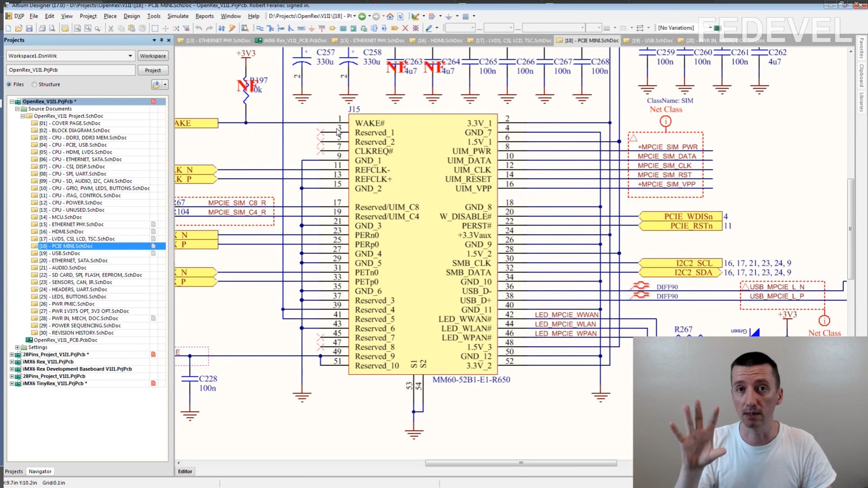Expand the Settings folder
The image size is (868, 488).
[x=18, y=347]
